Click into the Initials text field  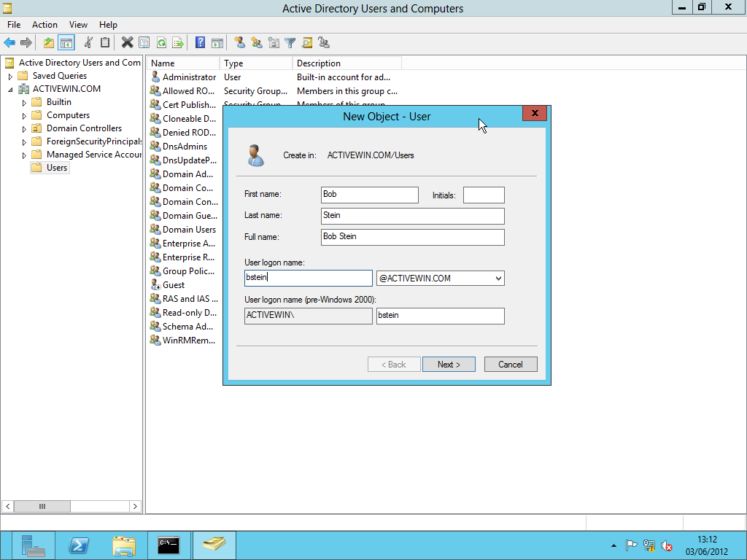pos(484,195)
